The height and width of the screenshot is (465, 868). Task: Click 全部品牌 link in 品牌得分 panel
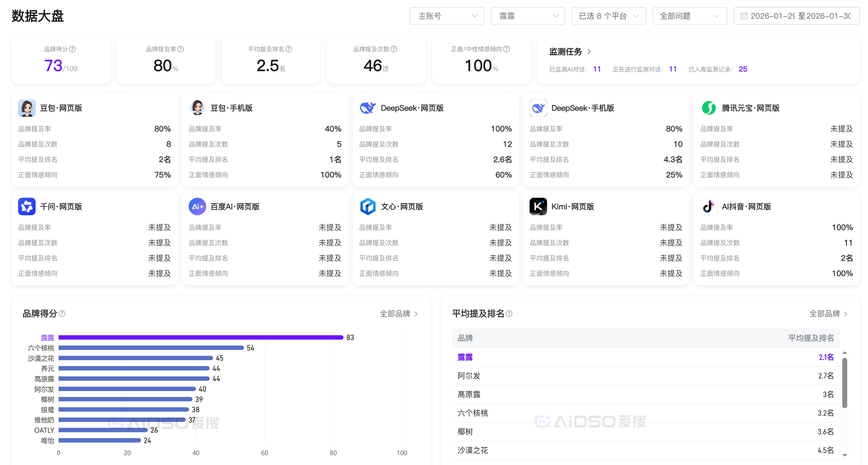pos(399,314)
